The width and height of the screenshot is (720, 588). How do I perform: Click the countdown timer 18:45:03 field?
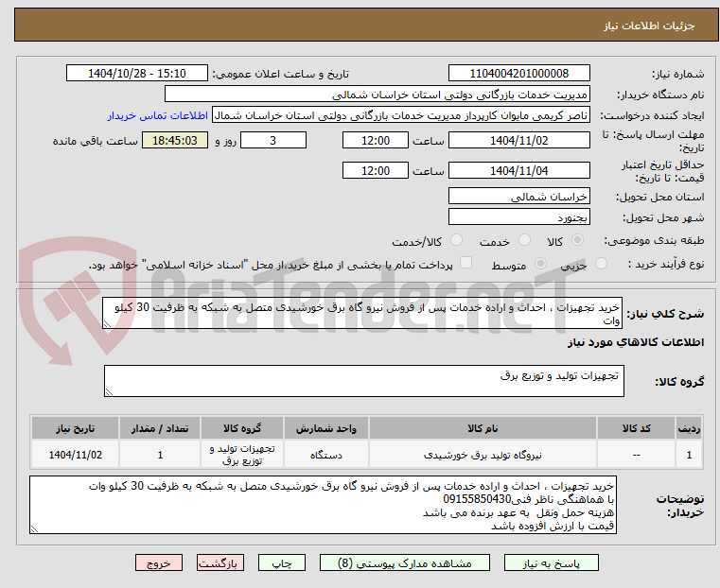tap(174, 140)
